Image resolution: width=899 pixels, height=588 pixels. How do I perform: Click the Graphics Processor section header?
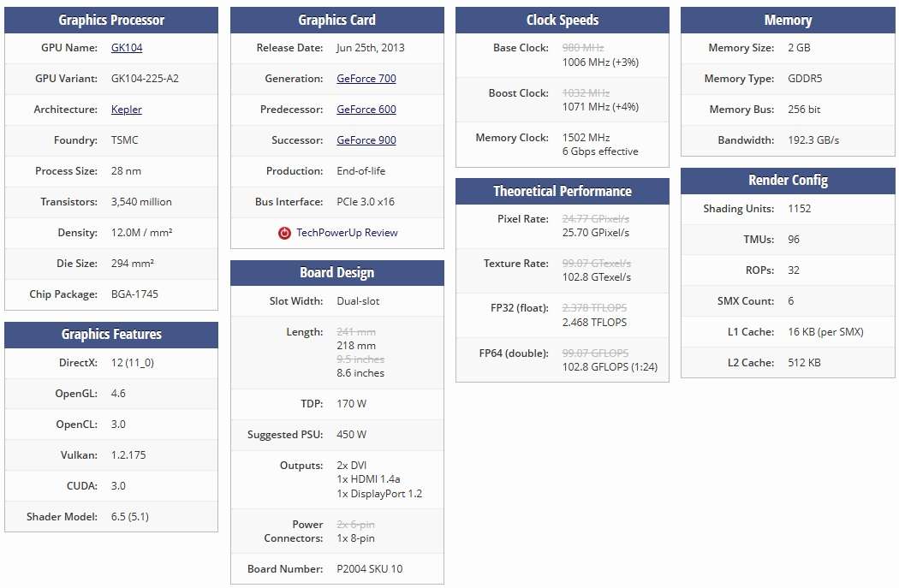111,20
